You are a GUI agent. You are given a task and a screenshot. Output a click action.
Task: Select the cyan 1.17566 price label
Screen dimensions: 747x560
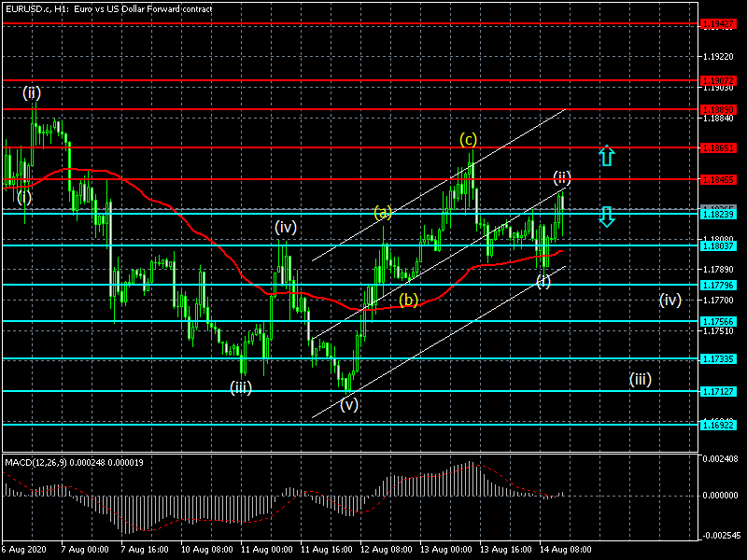[x=718, y=321]
